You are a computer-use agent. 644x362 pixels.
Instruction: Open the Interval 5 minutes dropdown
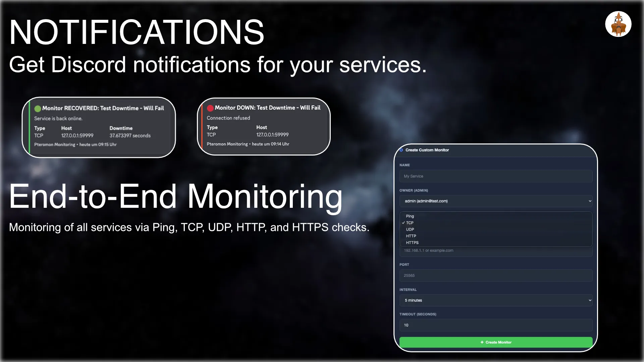(x=495, y=300)
